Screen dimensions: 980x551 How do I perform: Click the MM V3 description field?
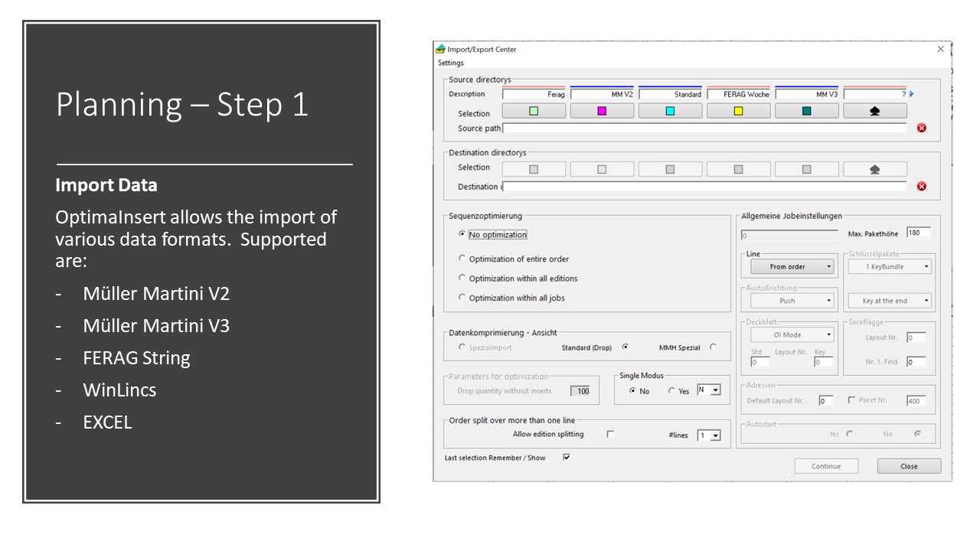click(x=806, y=94)
